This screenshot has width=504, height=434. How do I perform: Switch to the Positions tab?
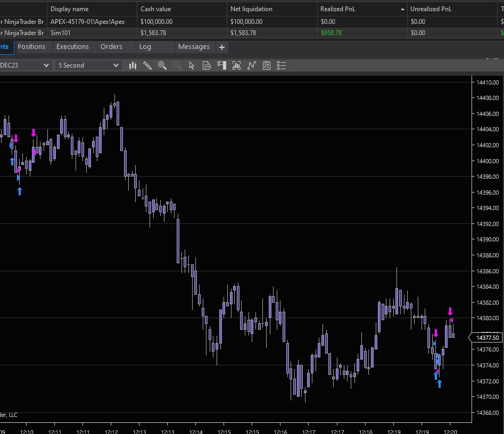(31, 47)
